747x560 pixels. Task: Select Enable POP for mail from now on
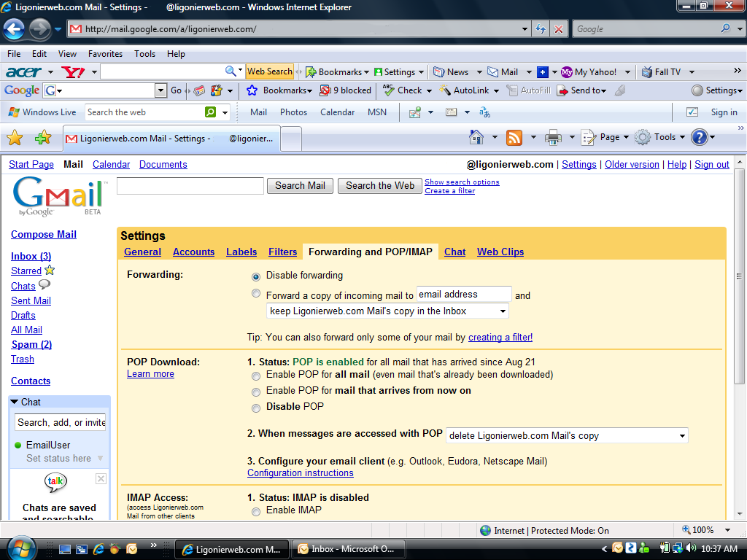click(x=256, y=392)
